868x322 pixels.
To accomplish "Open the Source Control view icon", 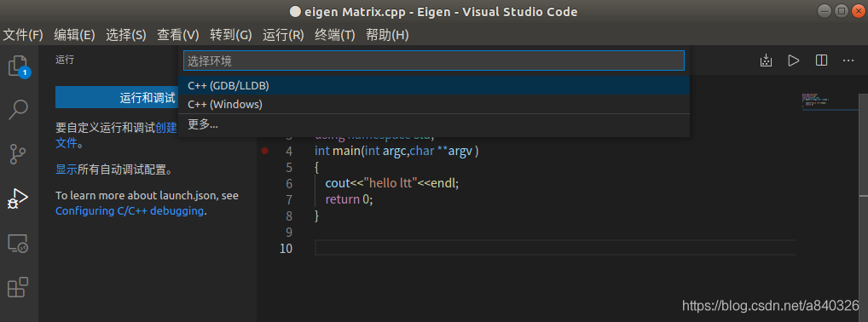I will (x=18, y=154).
